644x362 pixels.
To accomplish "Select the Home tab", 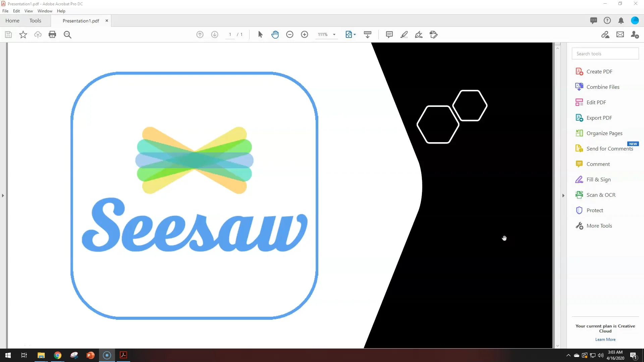I will click(13, 20).
